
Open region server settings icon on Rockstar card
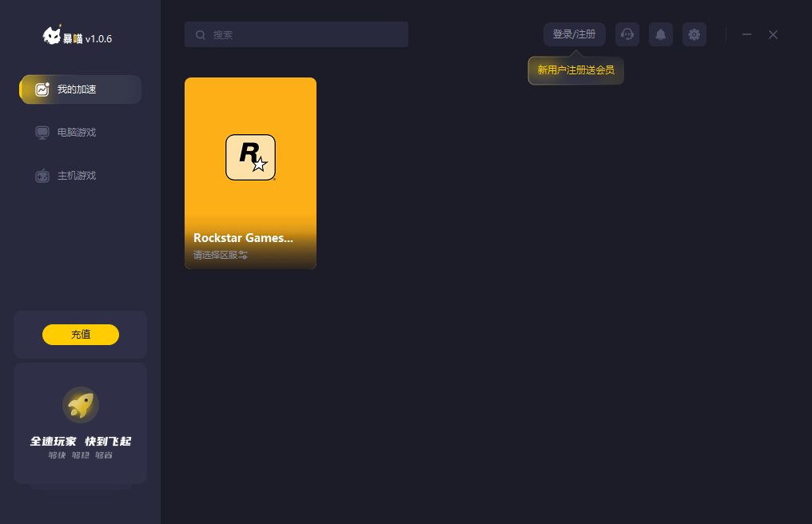tap(243, 255)
